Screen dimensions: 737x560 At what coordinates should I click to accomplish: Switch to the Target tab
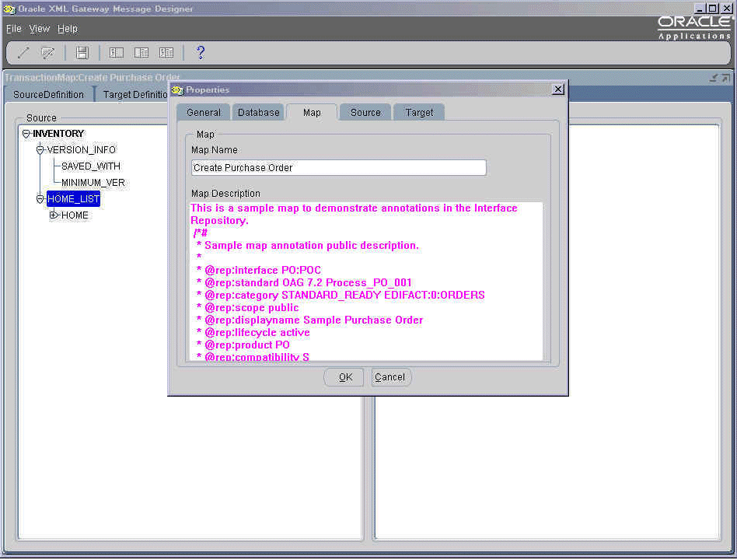point(419,112)
